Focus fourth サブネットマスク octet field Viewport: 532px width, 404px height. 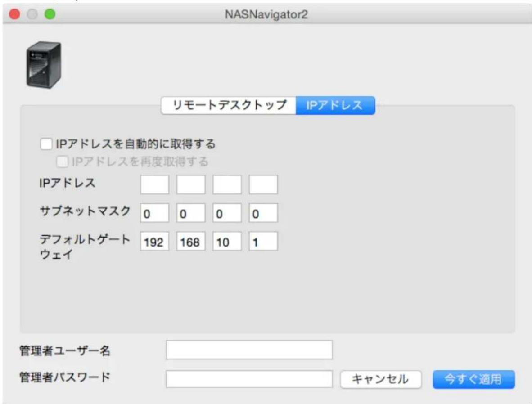tap(263, 213)
